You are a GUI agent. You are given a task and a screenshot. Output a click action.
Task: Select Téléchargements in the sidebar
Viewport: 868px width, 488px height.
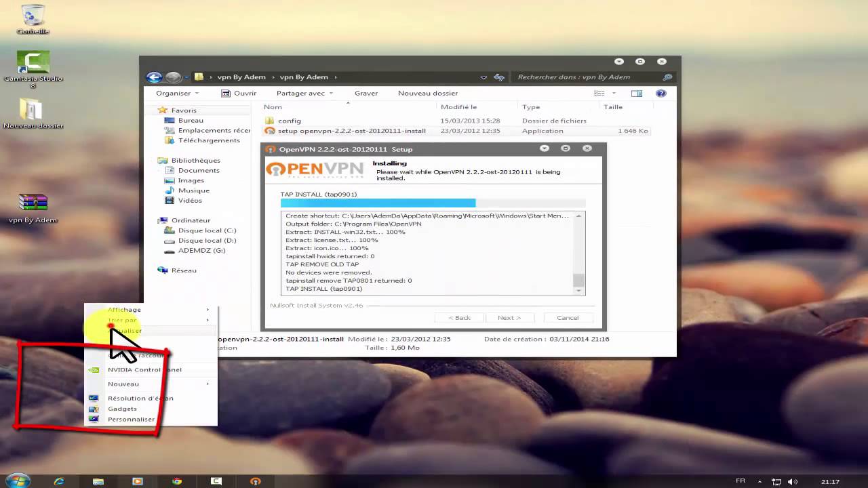[209, 140]
